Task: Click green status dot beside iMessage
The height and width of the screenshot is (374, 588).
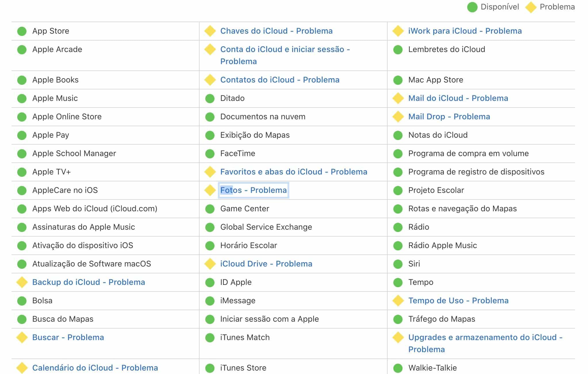Action: point(210,301)
